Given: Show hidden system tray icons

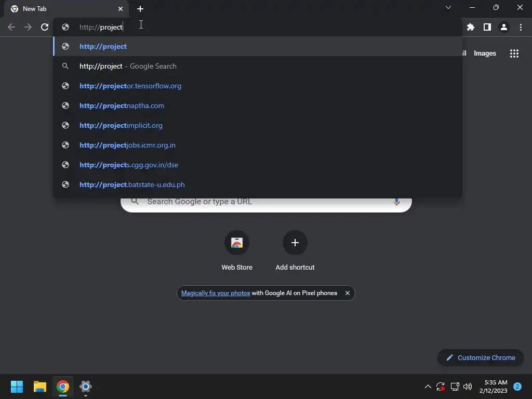Looking at the screenshot, I should click(x=428, y=387).
